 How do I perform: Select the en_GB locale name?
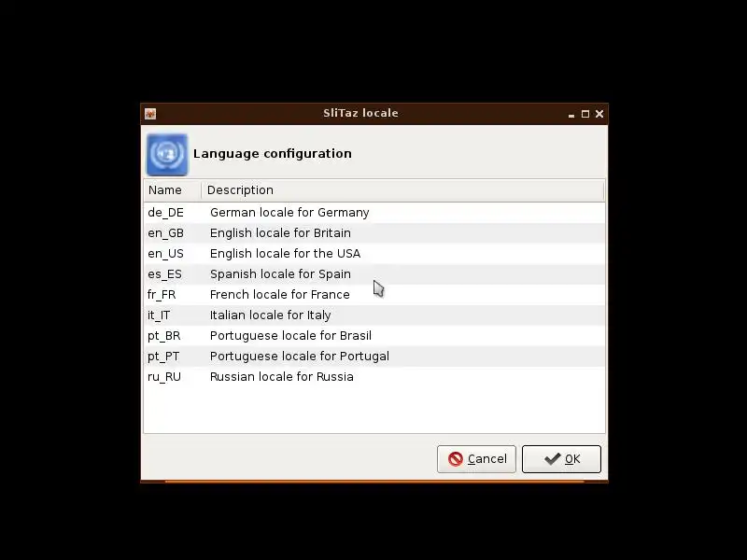[165, 232]
